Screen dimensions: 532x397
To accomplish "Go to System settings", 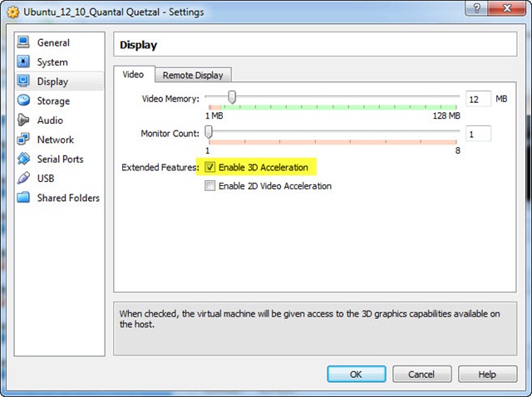I will coord(52,62).
